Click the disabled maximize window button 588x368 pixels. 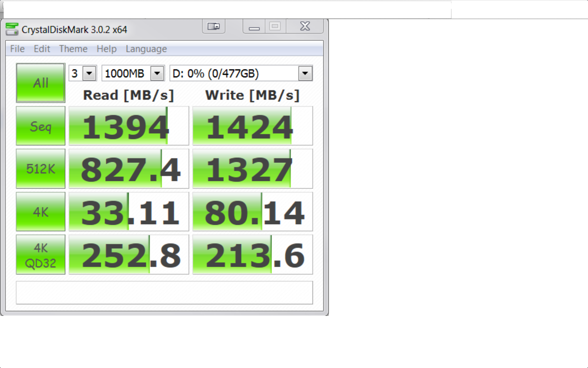pos(275,26)
